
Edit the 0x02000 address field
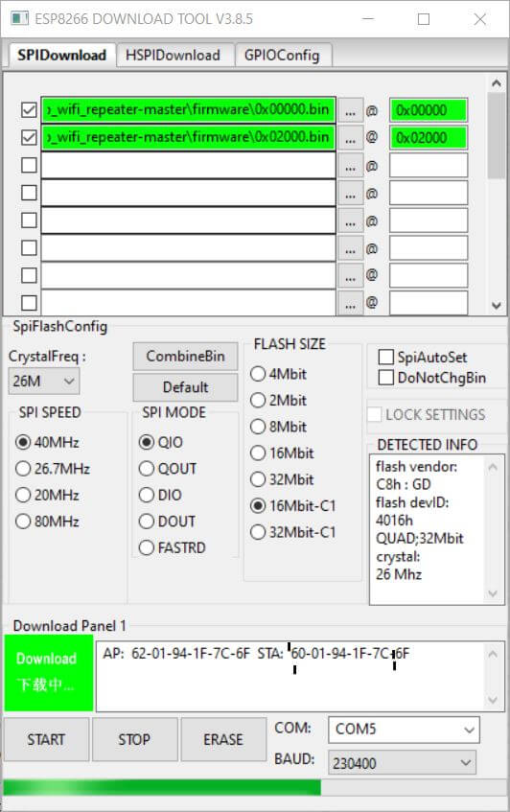(x=429, y=138)
